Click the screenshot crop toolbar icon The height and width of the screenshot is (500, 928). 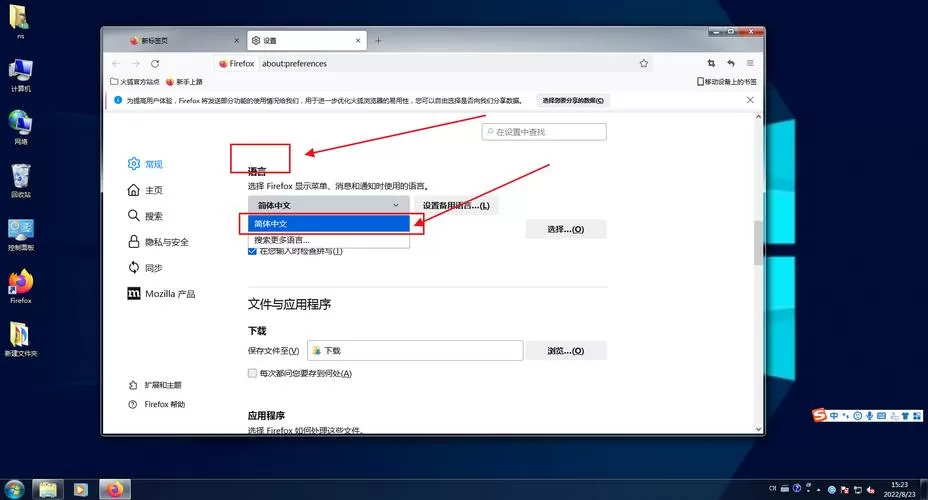(x=711, y=63)
